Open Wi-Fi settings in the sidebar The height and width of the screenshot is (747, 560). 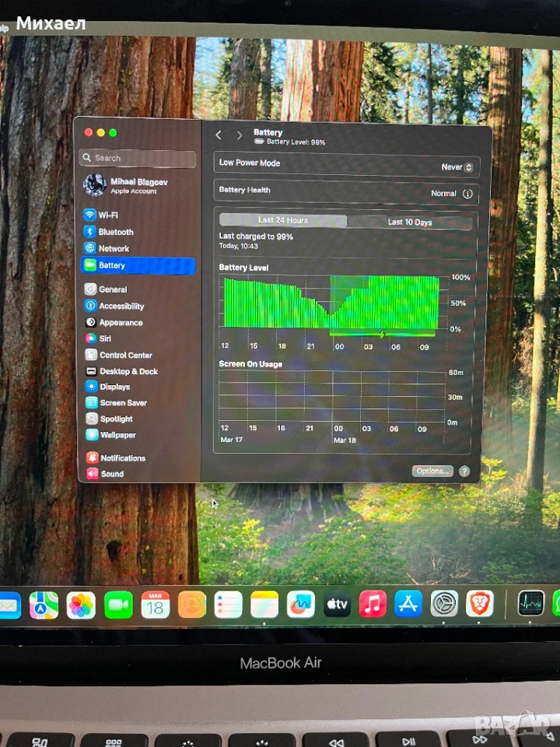[108, 215]
